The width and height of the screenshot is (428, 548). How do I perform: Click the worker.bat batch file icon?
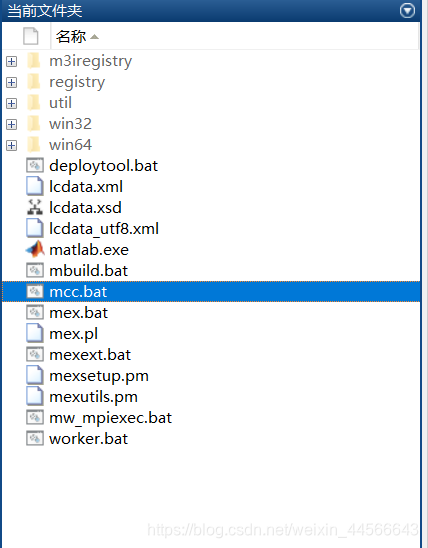pyautogui.click(x=35, y=438)
